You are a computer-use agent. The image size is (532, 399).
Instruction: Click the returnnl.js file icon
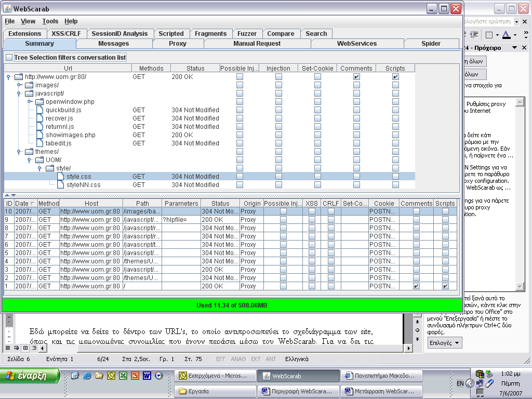40,127
